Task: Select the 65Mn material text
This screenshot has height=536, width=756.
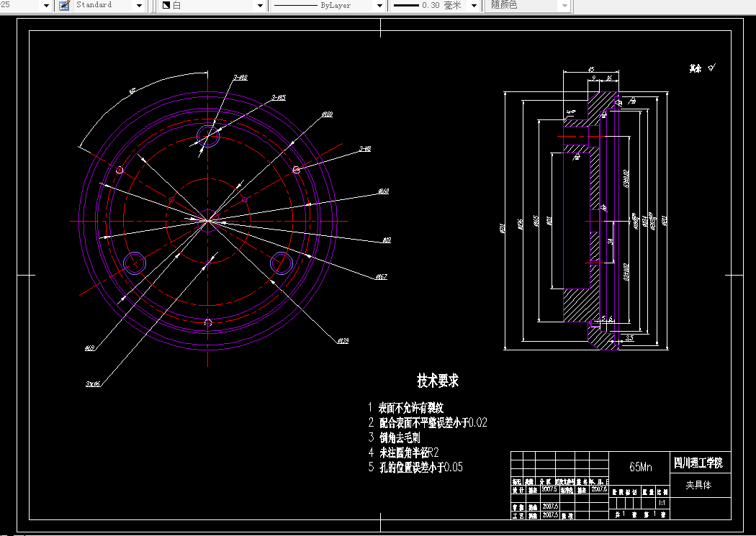Action: (x=640, y=467)
